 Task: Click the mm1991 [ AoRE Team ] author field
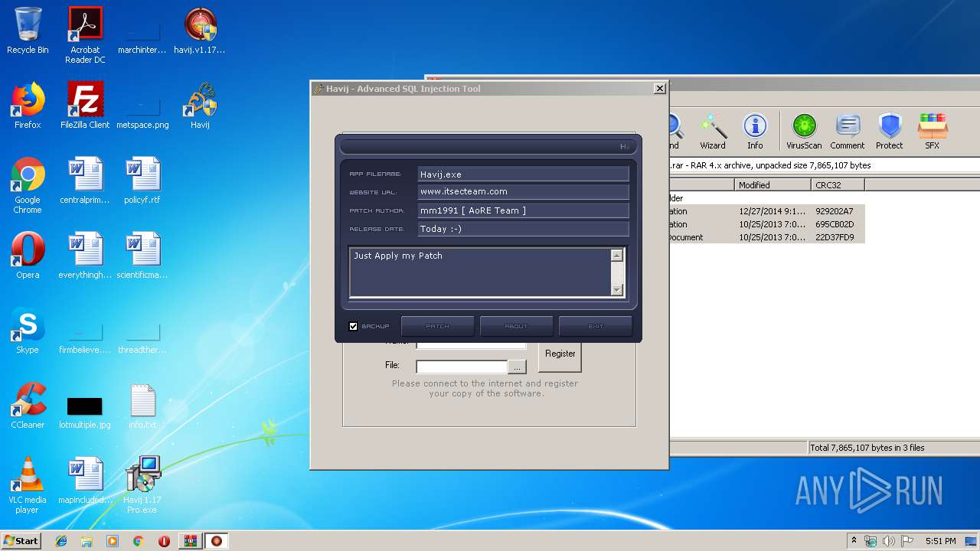[524, 210]
